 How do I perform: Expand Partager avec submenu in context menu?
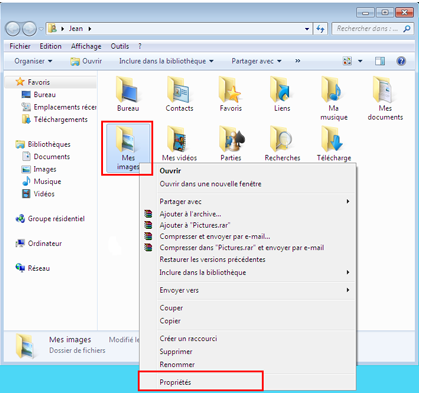pyautogui.click(x=348, y=201)
